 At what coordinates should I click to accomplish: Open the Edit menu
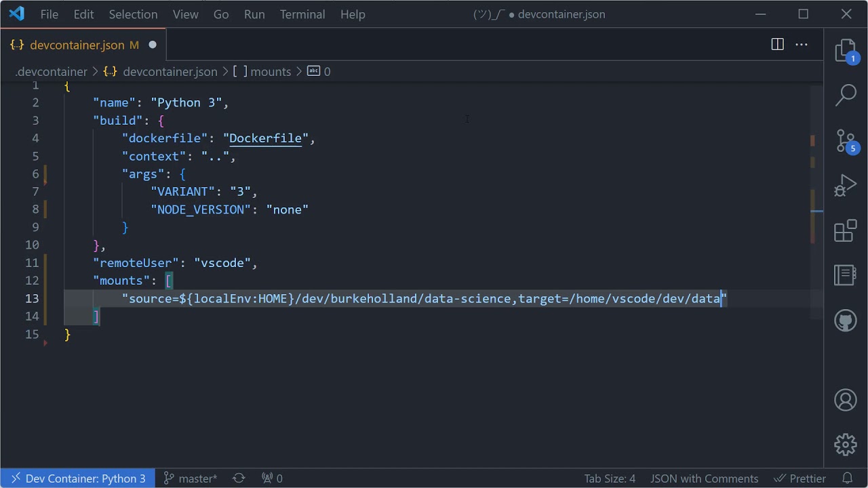[x=83, y=14]
